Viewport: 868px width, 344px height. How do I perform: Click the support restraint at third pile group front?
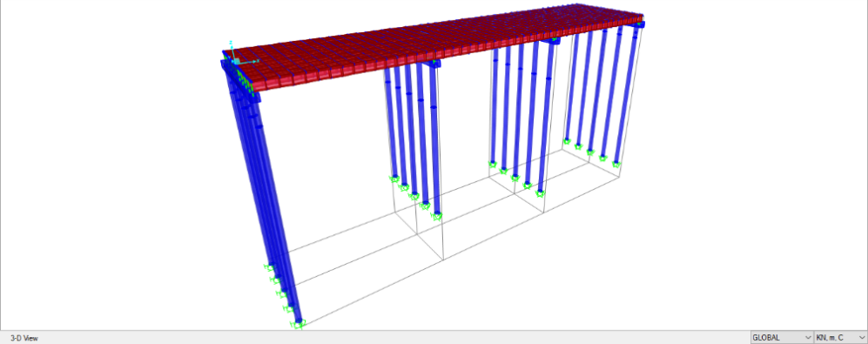tap(540, 193)
